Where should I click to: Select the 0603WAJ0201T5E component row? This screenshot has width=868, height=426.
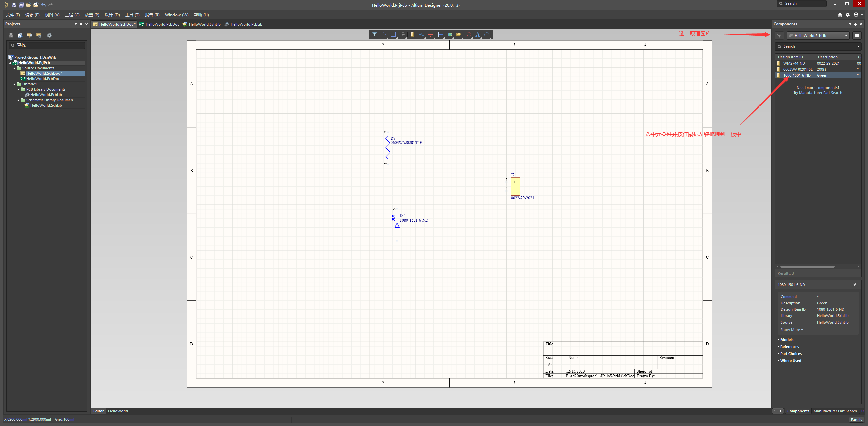(x=797, y=69)
